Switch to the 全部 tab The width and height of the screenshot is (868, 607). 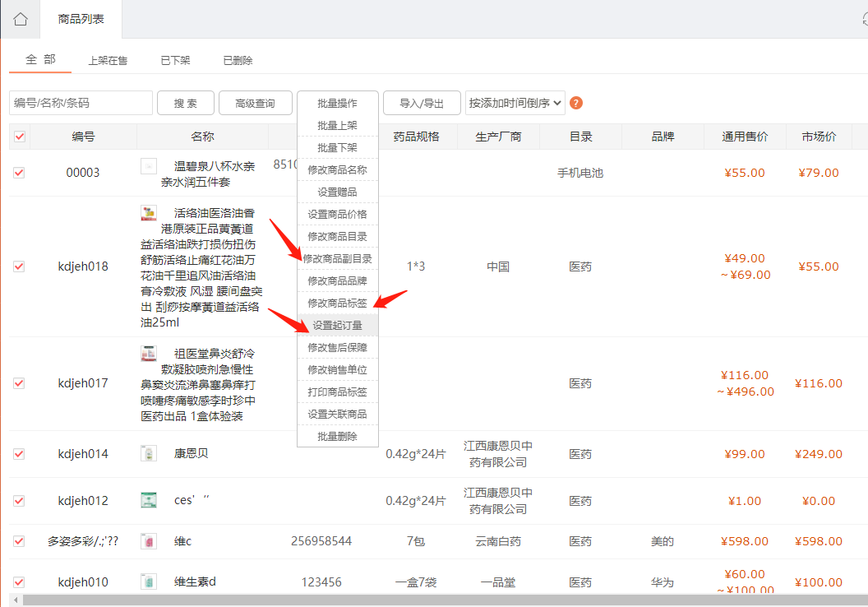pos(40,59)
